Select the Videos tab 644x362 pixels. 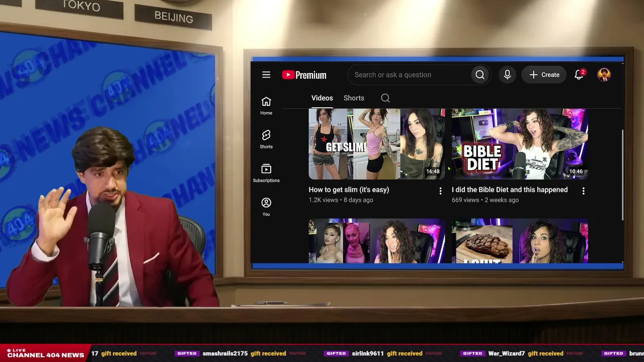tap(322, 98)
